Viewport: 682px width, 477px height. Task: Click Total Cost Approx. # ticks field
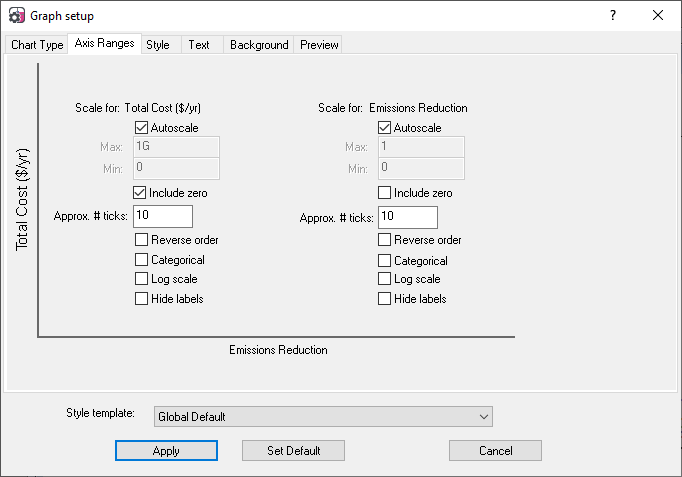[163, 216]
